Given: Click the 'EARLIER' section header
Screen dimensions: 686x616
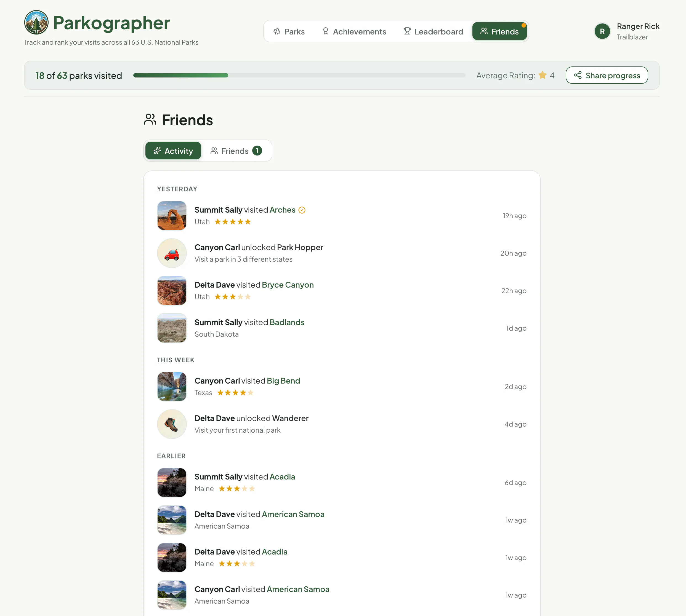Looking at the screenshot, I should (171, 456).
